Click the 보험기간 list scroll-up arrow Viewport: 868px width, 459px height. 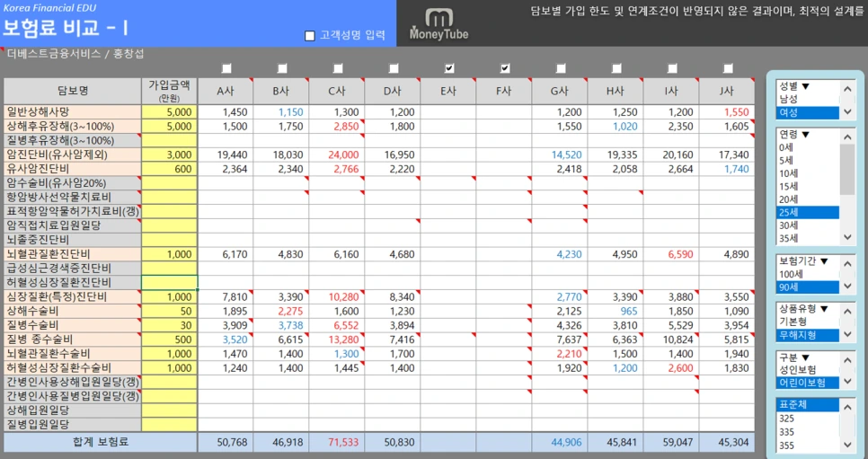847,263
